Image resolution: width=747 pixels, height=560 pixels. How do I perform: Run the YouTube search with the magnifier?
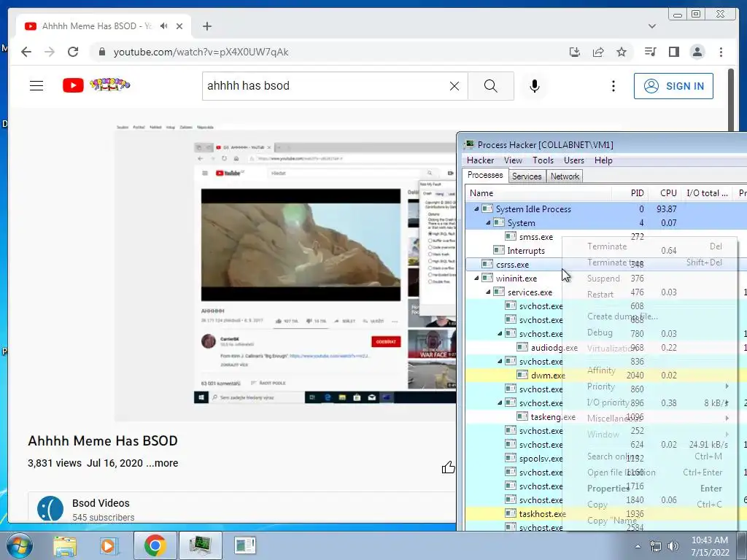click(x=491, y=86)
